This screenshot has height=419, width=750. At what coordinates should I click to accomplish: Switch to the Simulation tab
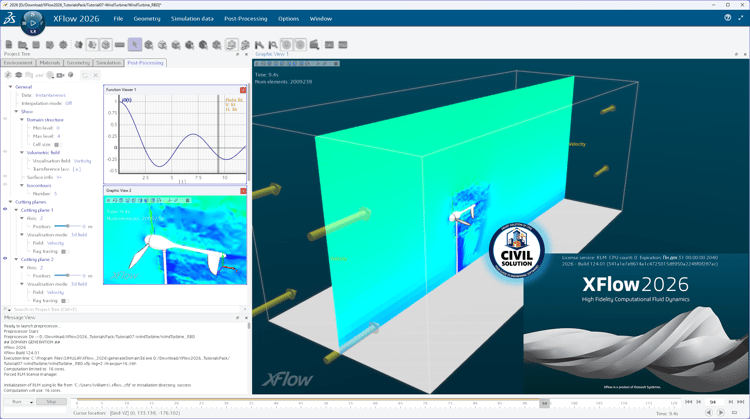[x=109, y=63]
